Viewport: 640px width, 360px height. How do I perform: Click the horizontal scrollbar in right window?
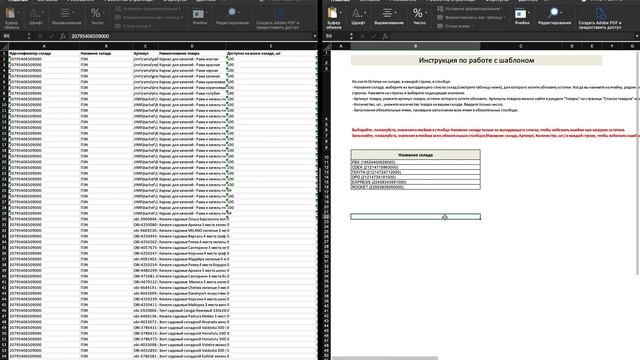tap(384, 358)
